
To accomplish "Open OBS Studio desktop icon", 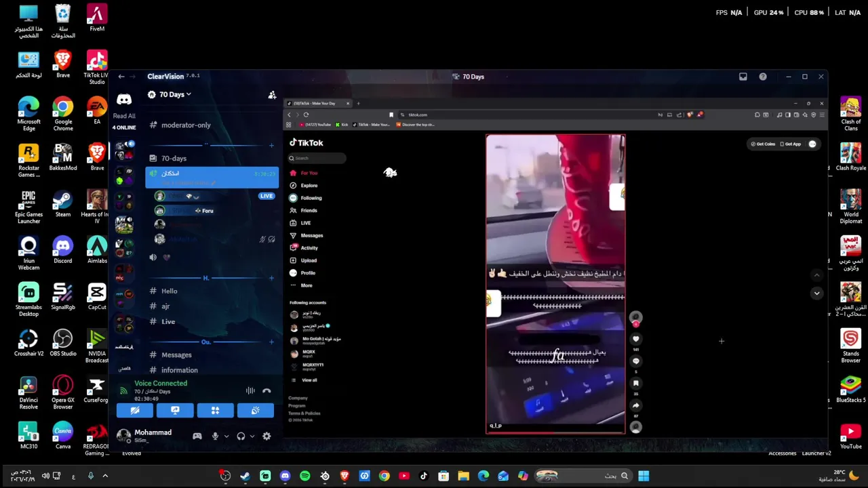I will coord(63,342).
